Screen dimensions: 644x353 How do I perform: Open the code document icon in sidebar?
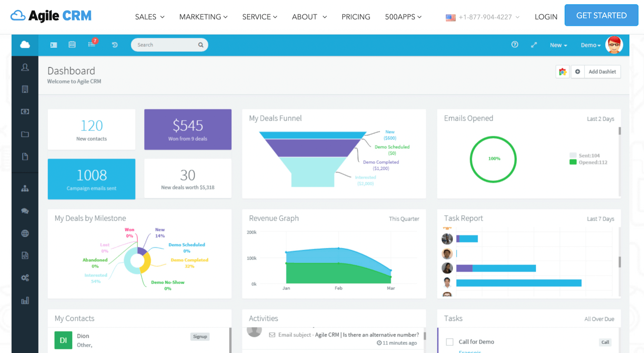point(25,255)
